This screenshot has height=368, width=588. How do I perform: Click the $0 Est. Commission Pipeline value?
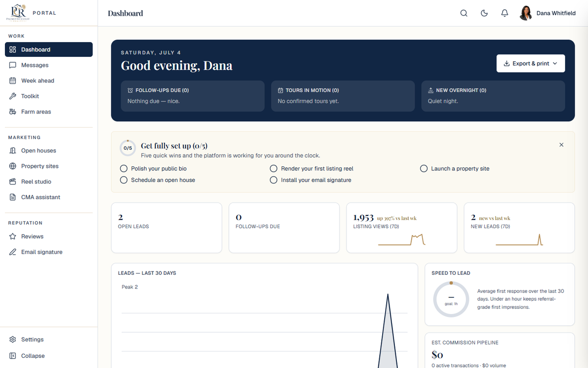coord(437,355)
